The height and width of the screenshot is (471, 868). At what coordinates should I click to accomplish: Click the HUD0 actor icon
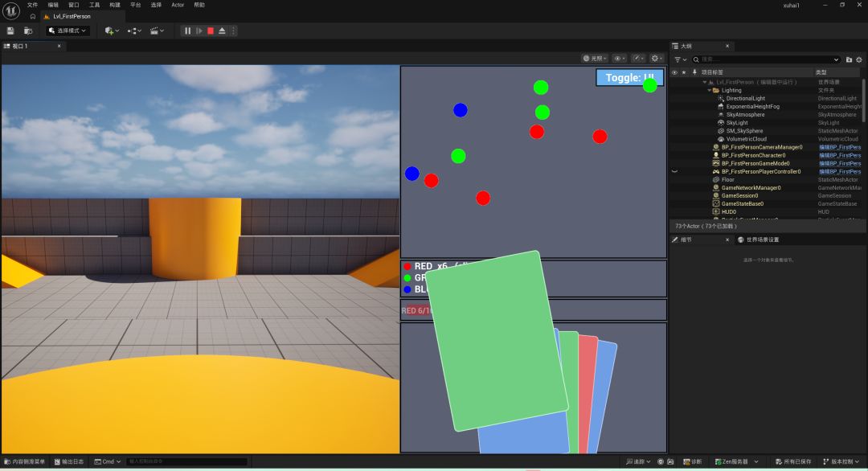tap(716, 212)
